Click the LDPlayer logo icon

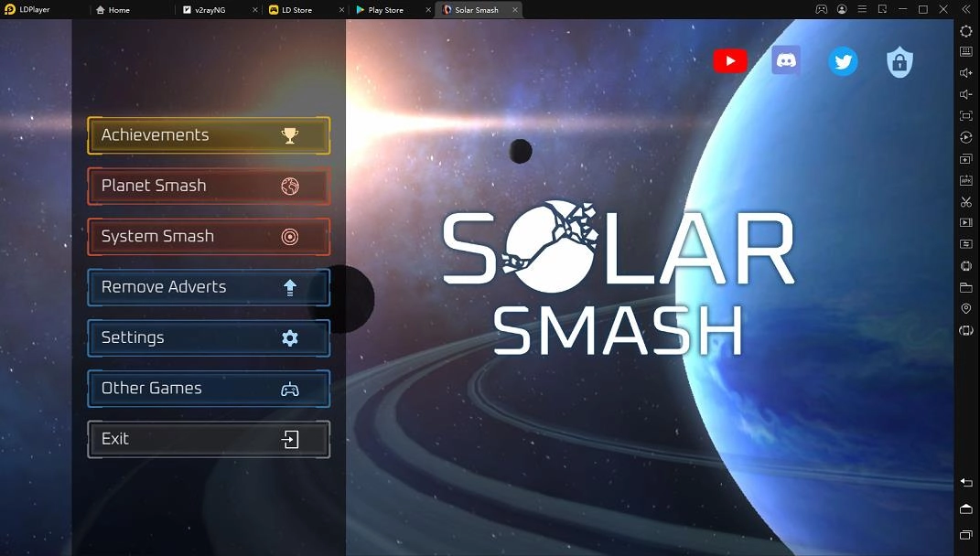coord(9,9)
